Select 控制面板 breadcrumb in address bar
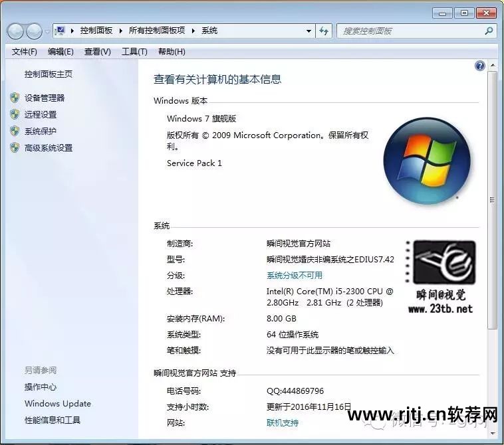504x445 pixels. click(x=96, y=31)
